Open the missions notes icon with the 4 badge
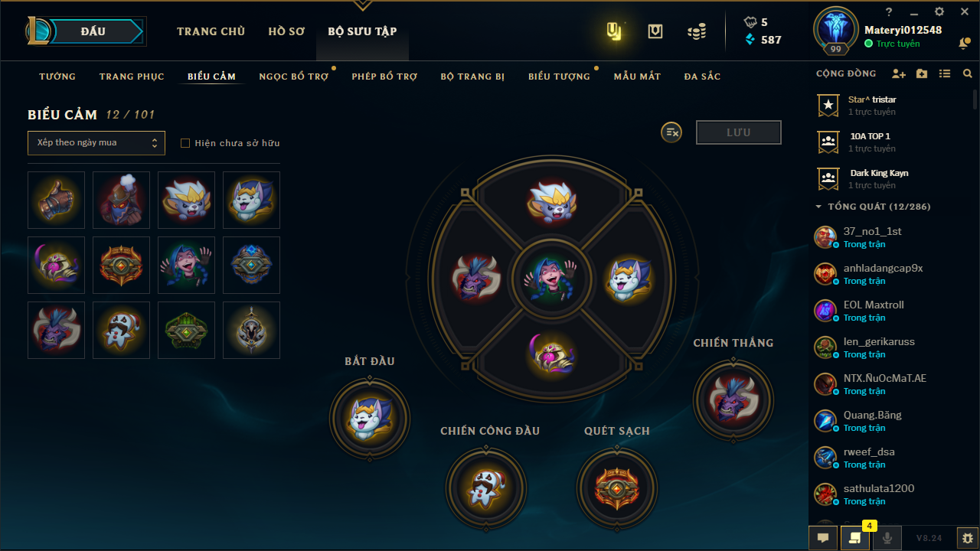 pyautogui.click(x=854, y=538)
